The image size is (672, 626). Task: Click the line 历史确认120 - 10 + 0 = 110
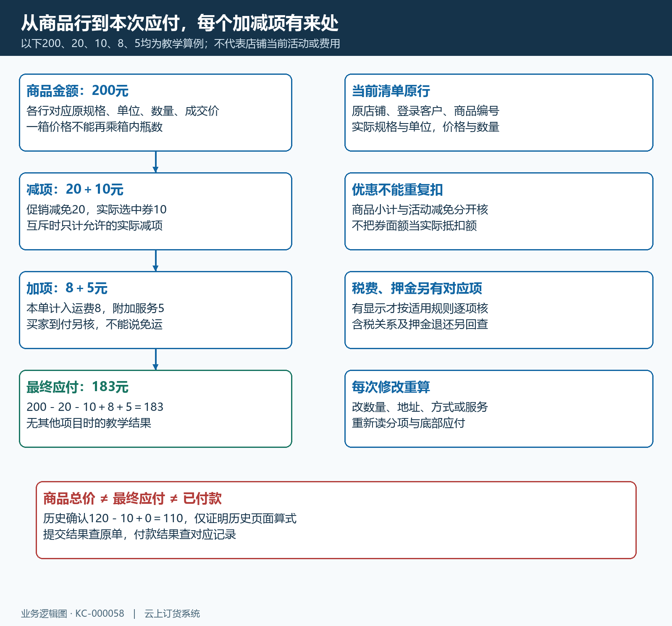click(113, 518)
